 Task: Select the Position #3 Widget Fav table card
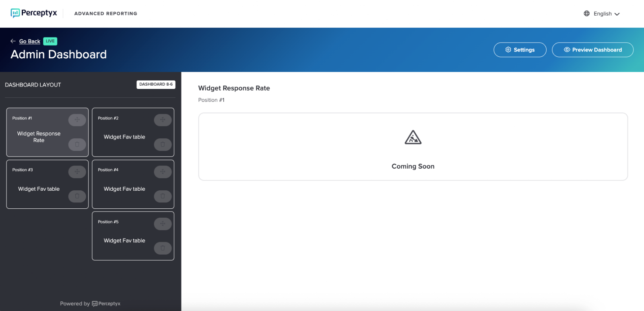click(x=47, y=184)
